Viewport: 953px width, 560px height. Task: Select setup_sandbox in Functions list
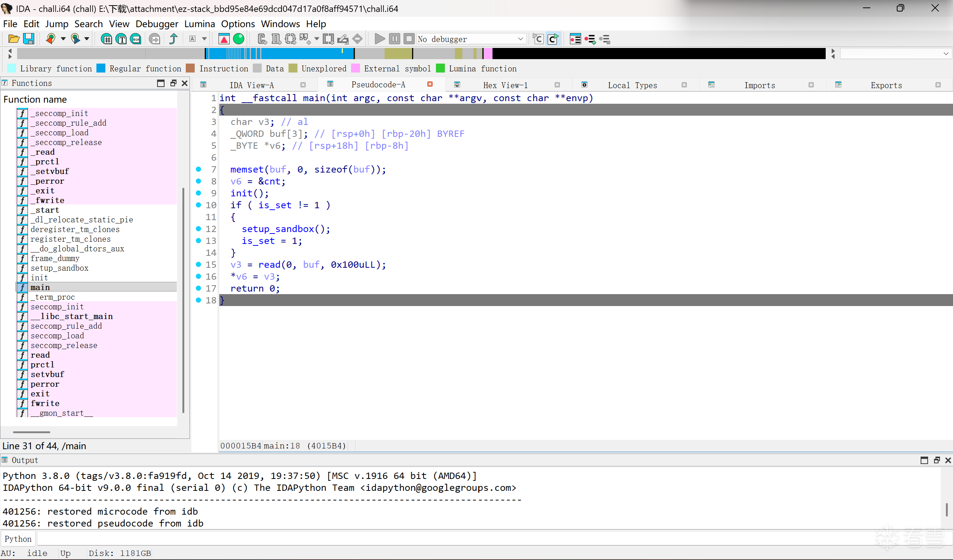tap(59, 268)
